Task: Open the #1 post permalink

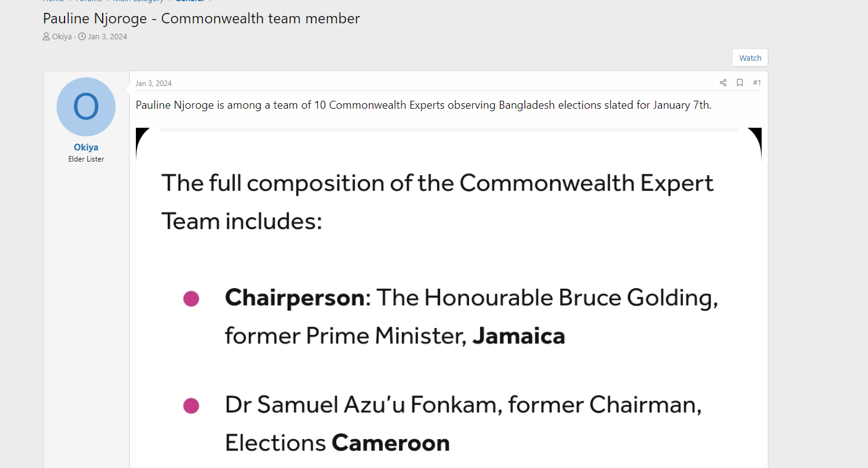Action: coord(757,83)
